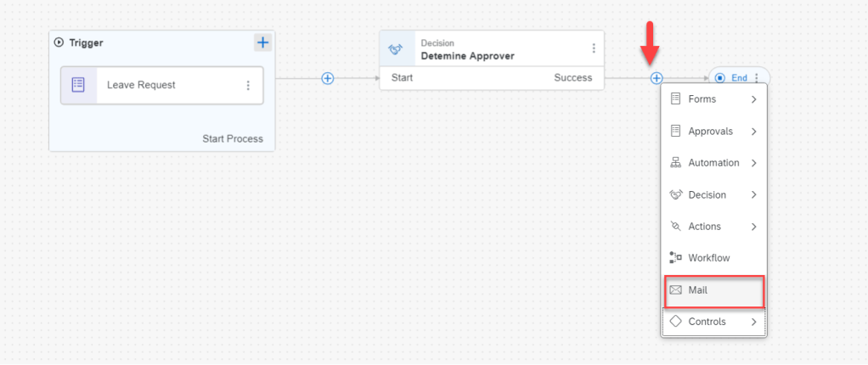Open Leave Request three-dot options menu

pyautogui.click(x=248, y=85)
